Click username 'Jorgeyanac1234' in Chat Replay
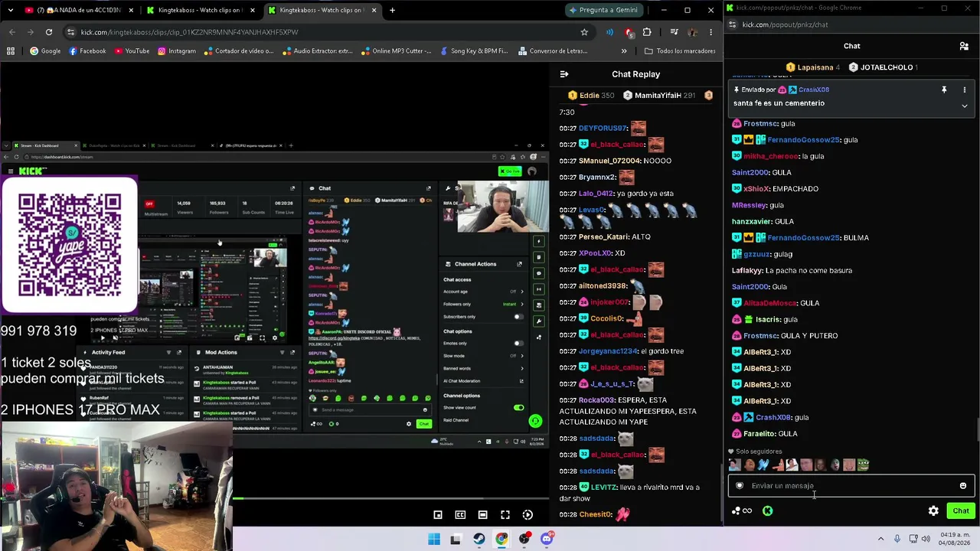The width and height of the screenshot is (980, 551). tap(608, 351)
